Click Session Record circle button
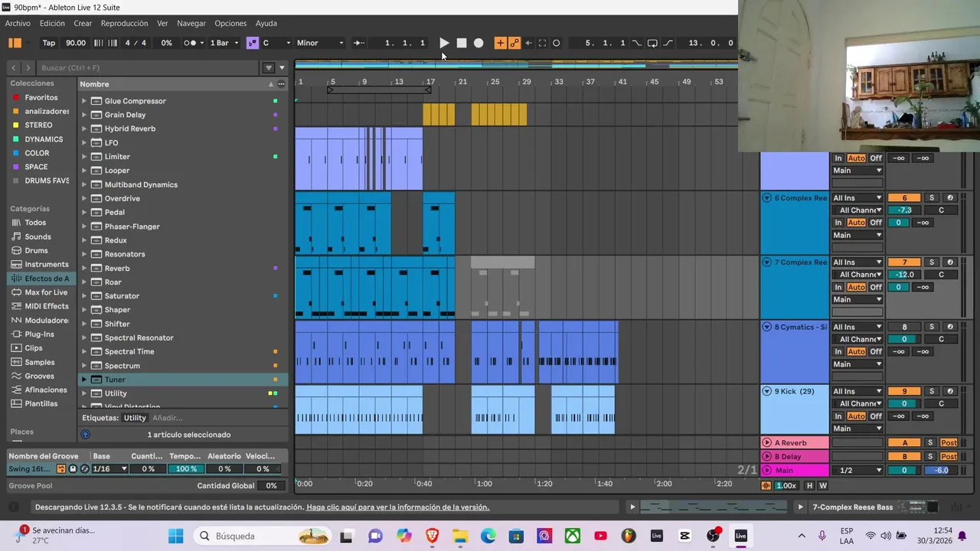 coord(557,43)
